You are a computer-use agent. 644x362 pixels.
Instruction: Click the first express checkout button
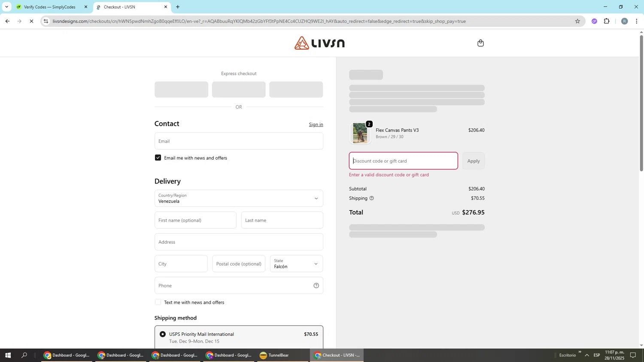(x=181, y=90)
